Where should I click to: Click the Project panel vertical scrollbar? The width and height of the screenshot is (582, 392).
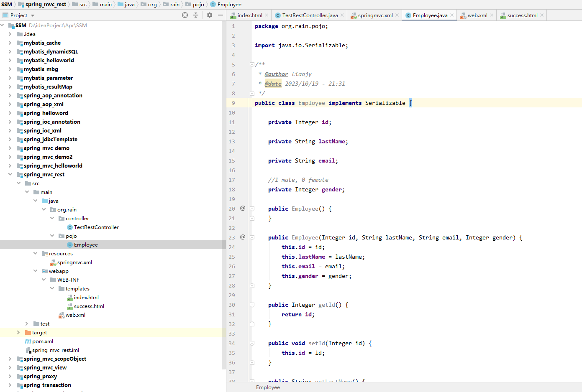point(223,195)
